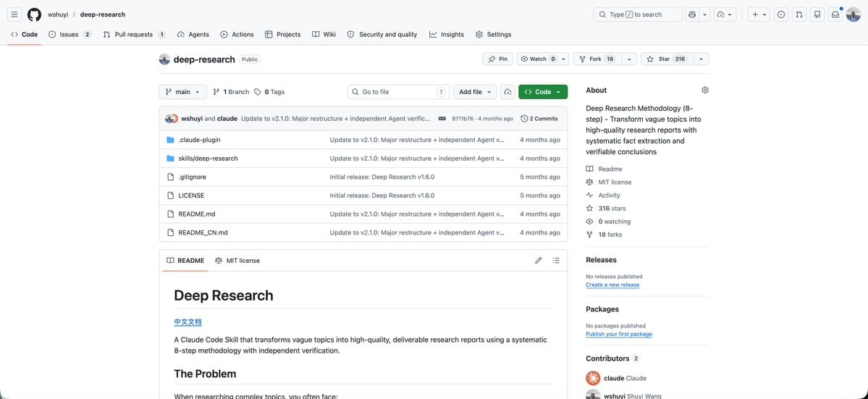
Task: Open the pull requests icon in header
Action: click(x=799, y=15)
